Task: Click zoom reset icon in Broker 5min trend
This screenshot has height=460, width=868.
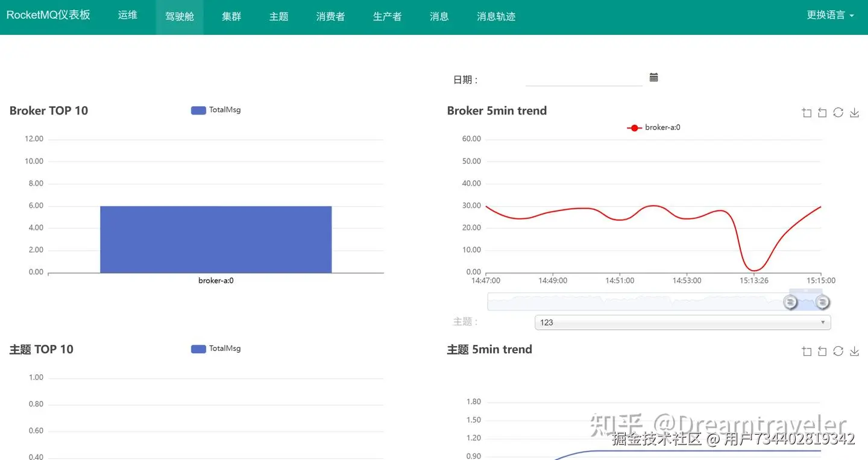Action: coord(822,113)
